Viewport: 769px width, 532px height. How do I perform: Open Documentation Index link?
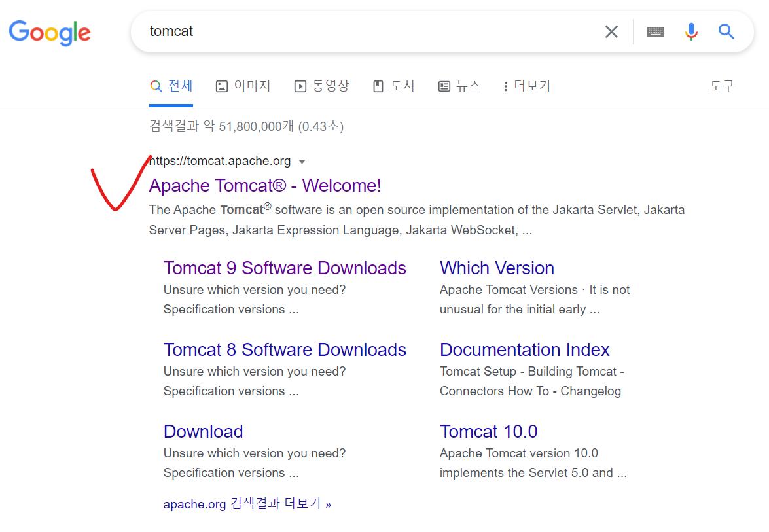[524, 350]
